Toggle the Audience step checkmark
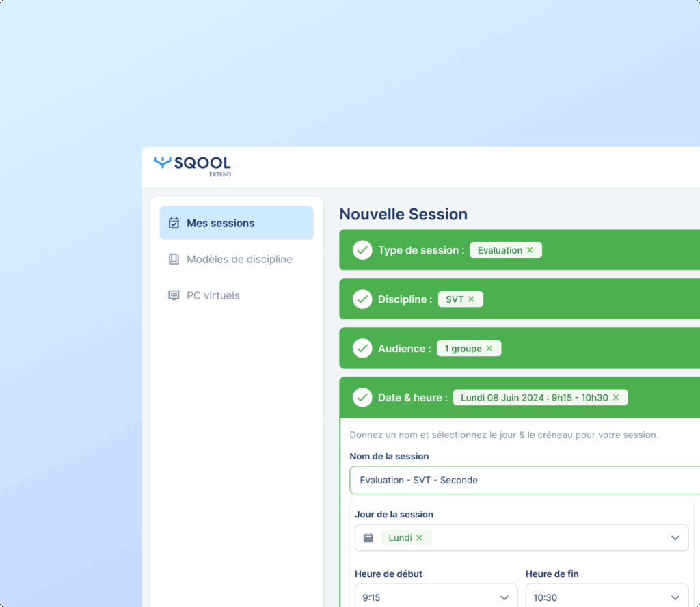The image size is (700, 607). pos(362,349)
